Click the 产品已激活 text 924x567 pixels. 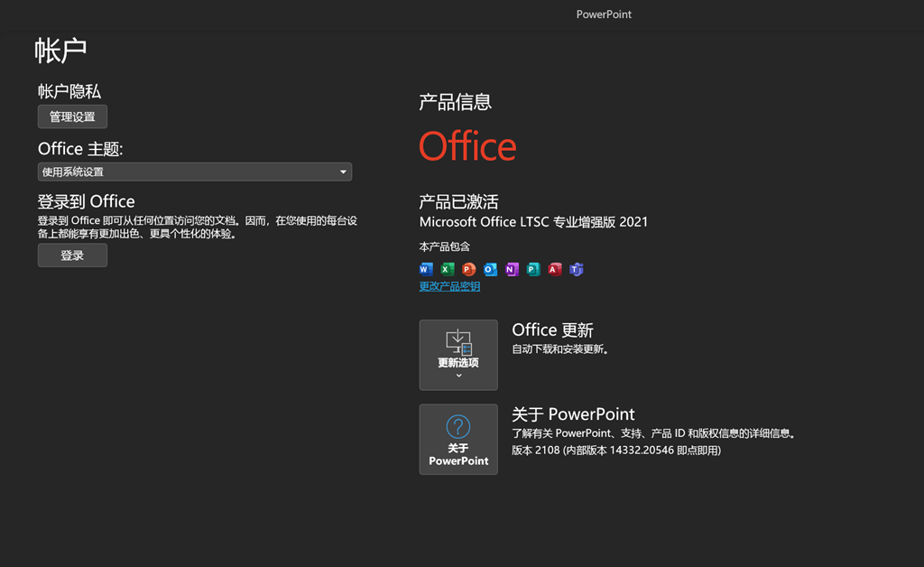click(458, 202)
